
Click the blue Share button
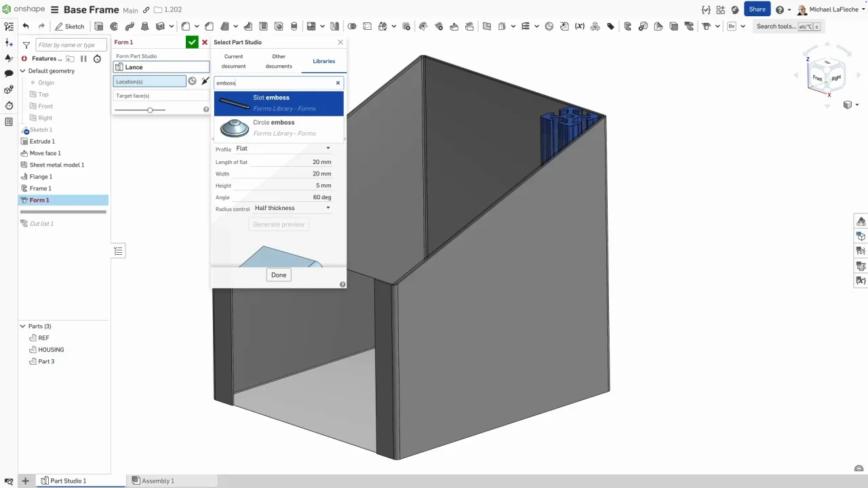click(757, 9)
